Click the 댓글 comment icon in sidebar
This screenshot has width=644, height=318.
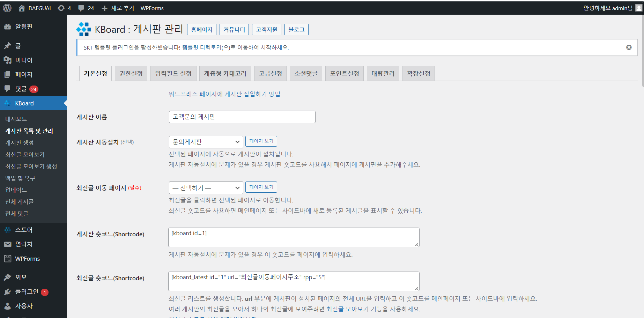[7, 89]
